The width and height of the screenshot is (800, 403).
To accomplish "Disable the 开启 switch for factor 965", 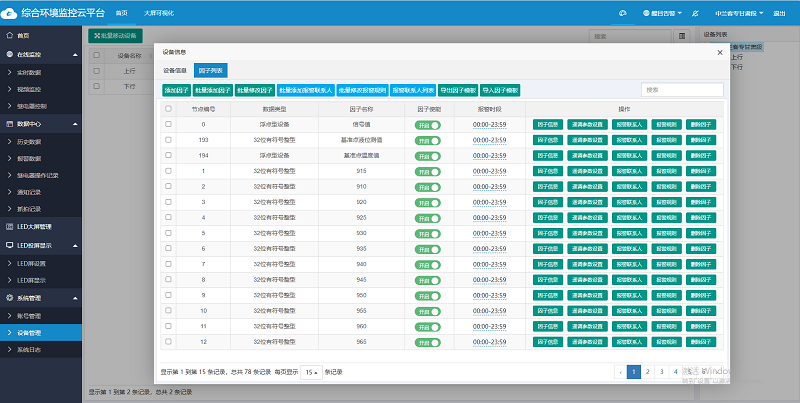I will [428, 342].
